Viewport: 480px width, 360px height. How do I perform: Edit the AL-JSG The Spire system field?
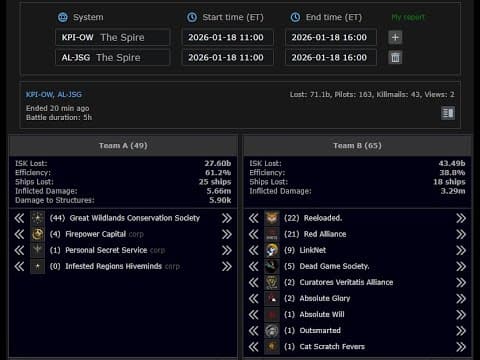coord(113,58)
